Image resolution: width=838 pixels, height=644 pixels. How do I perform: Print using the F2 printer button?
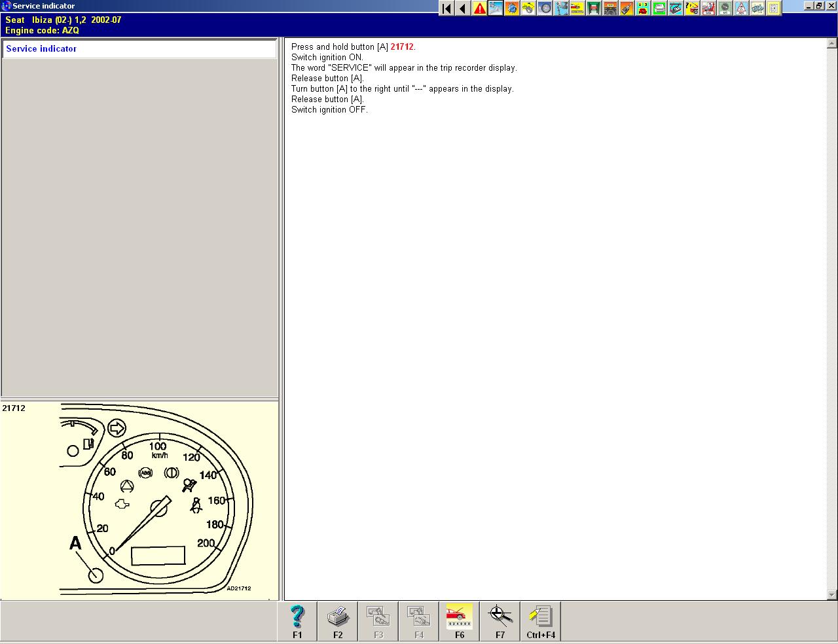click(338, 621)
